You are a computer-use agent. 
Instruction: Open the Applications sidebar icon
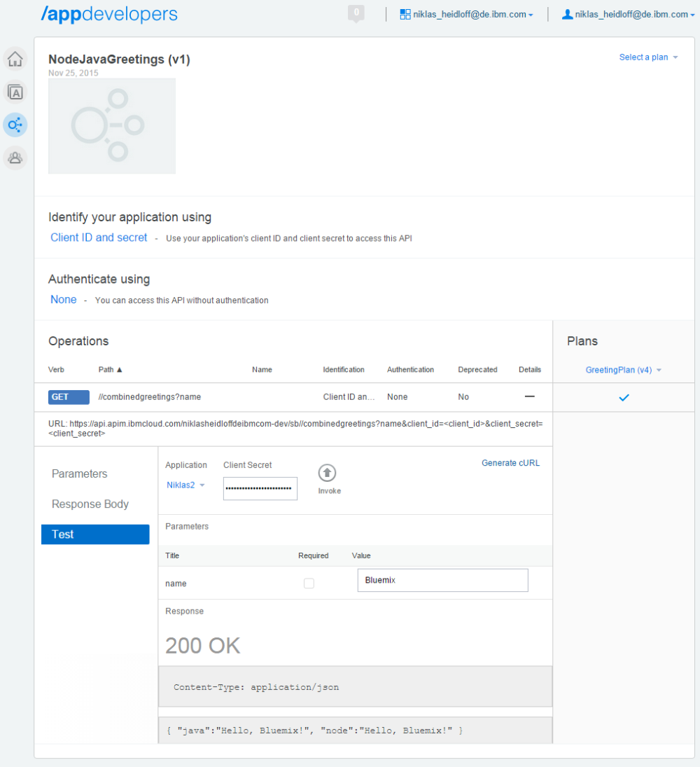[x=15, y=92]
